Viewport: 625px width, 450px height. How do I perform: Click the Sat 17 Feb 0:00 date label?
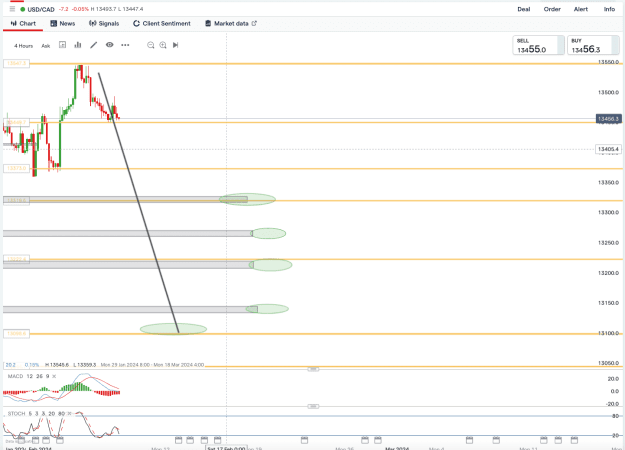pyautogui.click(x=226, y=448)
